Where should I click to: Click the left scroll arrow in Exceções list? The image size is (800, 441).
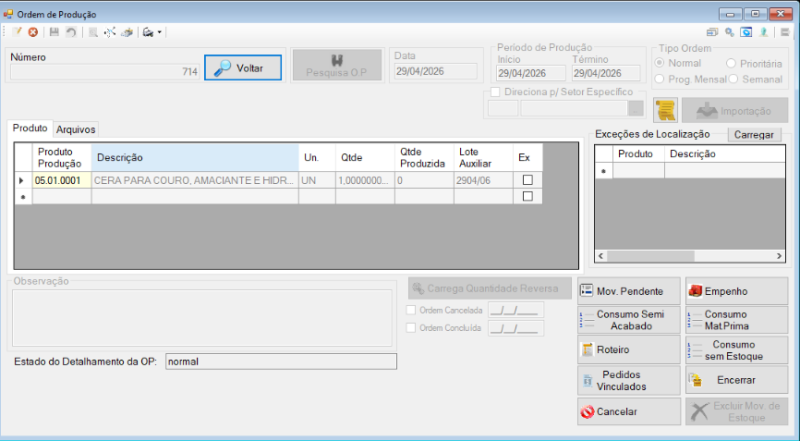[601, 256]
